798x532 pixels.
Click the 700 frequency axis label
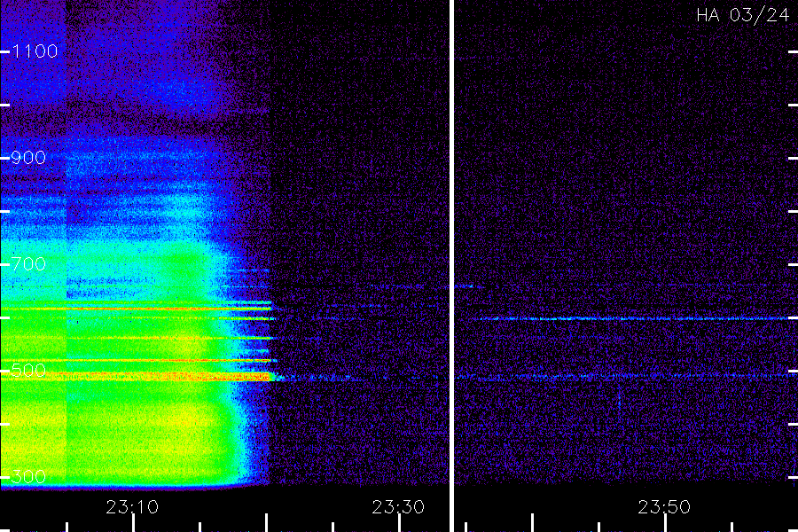[28, 263]
